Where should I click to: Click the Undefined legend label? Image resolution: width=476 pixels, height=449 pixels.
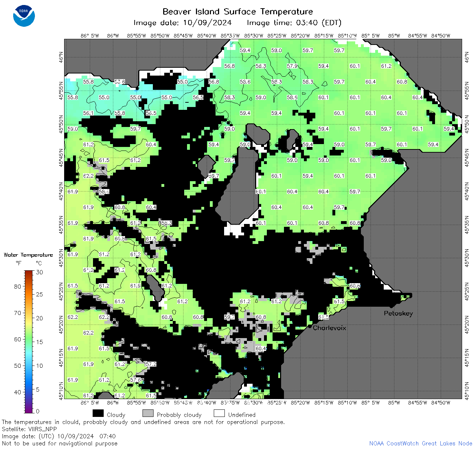242,415
